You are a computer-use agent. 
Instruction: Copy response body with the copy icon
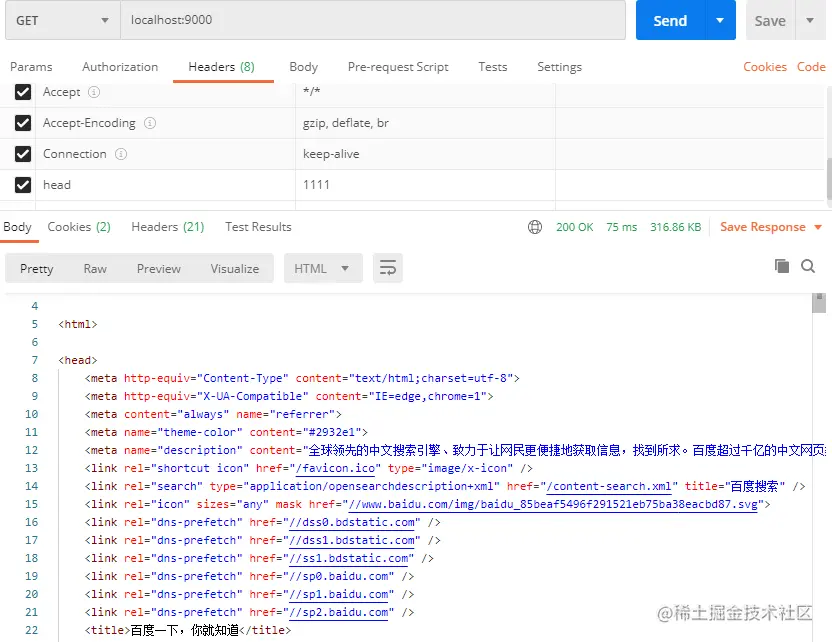782,266
